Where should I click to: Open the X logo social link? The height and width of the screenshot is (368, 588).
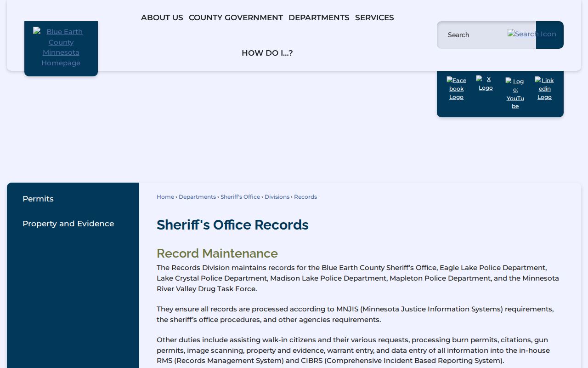click(486, 83)
